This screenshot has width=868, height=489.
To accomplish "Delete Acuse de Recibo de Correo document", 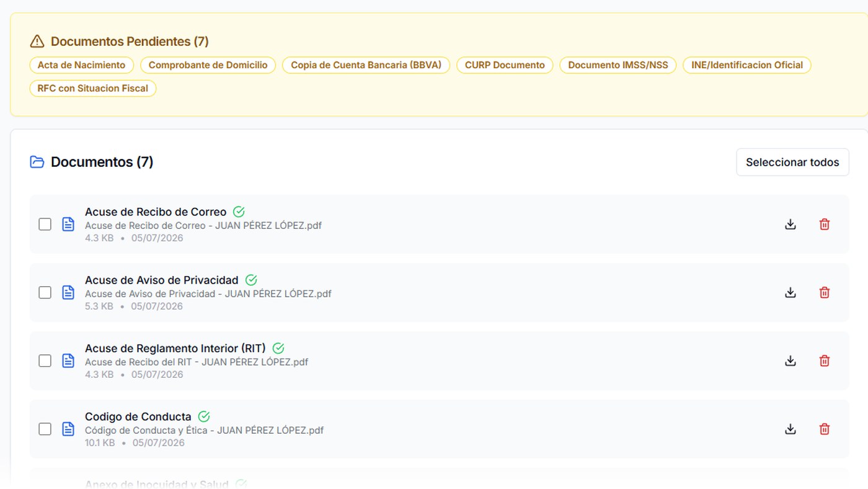I will (x=825, y=225).
